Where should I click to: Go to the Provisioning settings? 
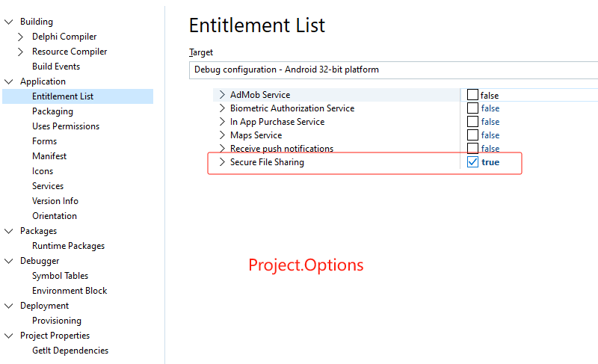(x=57, y=321)
